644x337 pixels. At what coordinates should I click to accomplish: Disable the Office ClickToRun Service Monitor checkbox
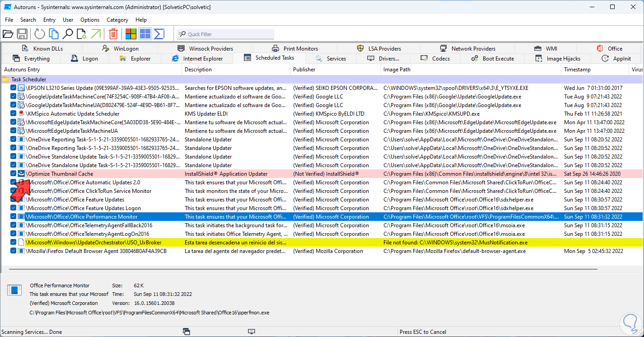[14, 191]
